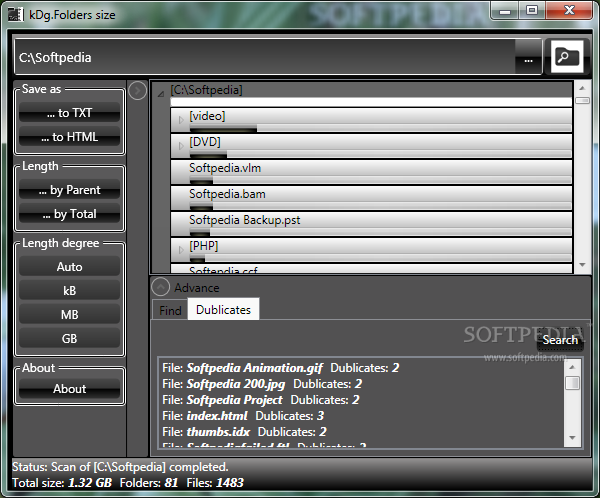600x498 pixels.
Task: Choose GB length degree
Action: pyautogui.click(x=69, y=338)
